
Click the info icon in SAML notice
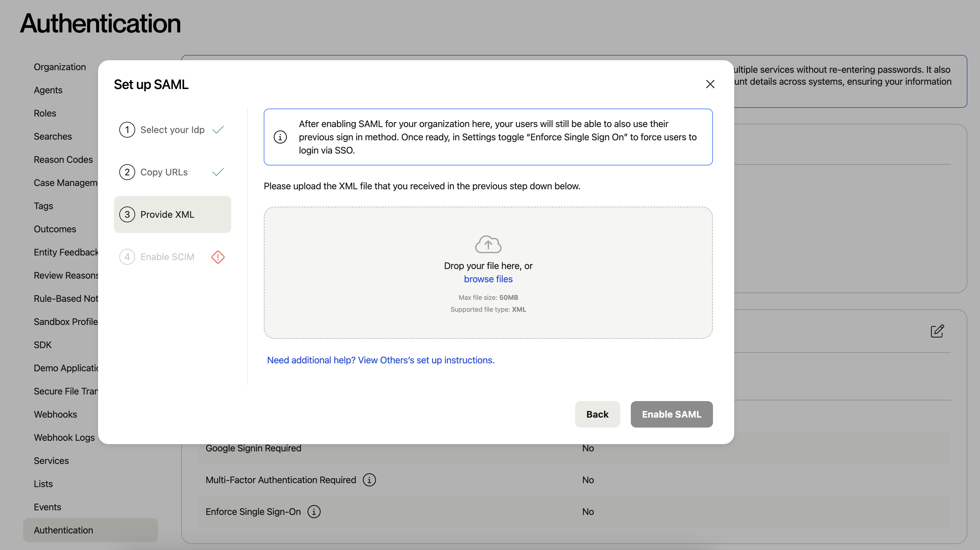tap(280, 137)
